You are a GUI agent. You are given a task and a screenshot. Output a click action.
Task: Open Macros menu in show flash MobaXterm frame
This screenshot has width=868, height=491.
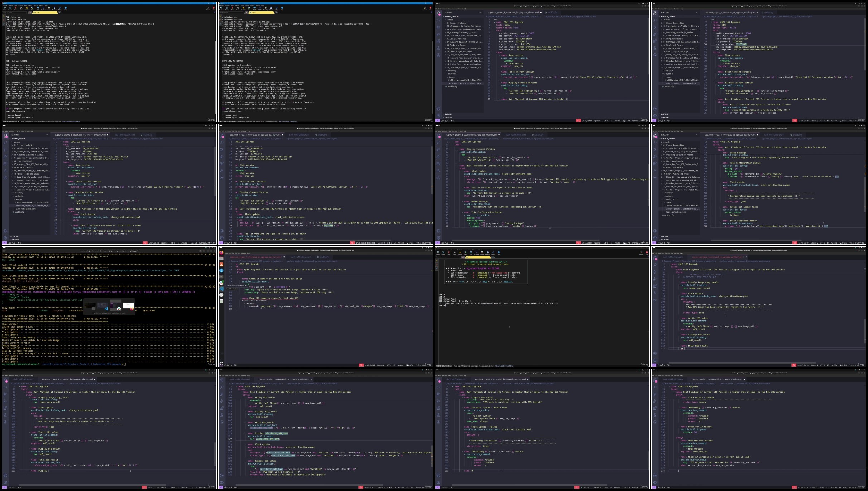pos(474,250)
